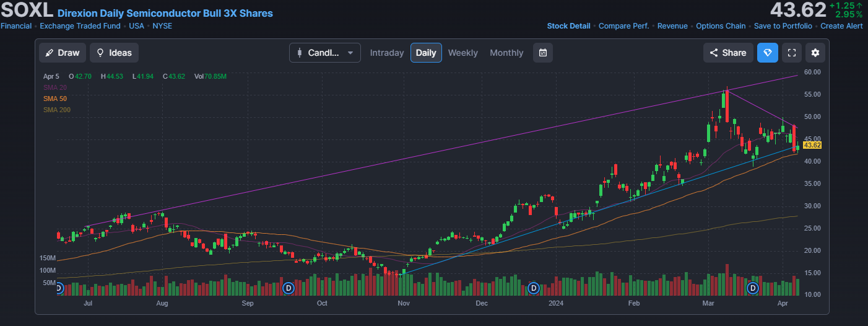The width and height of the screenshot is (868, 326).
Task: Click the SMA 200 indicator label
Action: pyautogui.click(x=57, y=110)
